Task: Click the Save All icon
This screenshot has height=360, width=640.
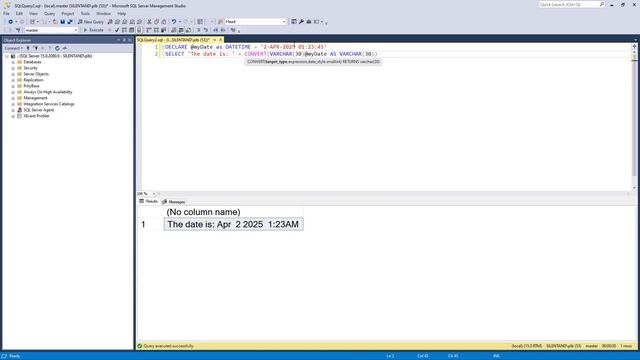Action: (x=70, y=22)
